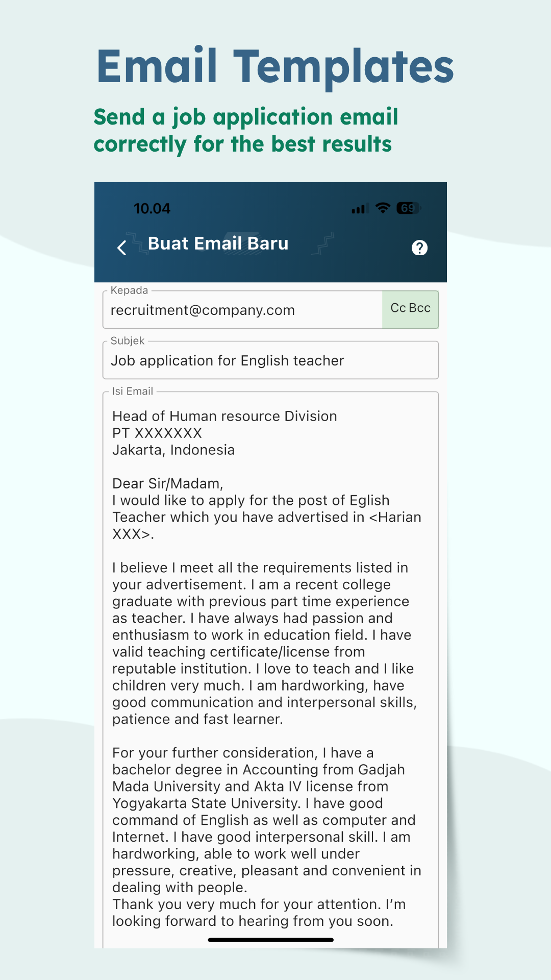Screen dimensions: 551x980
Task: Tap the "Buat Email Baru" title
Action: click(x=218, y=243)
